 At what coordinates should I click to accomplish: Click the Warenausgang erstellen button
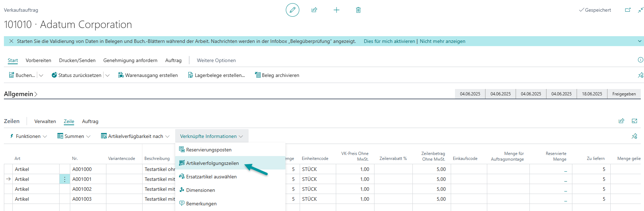click(x=148, y=75)
